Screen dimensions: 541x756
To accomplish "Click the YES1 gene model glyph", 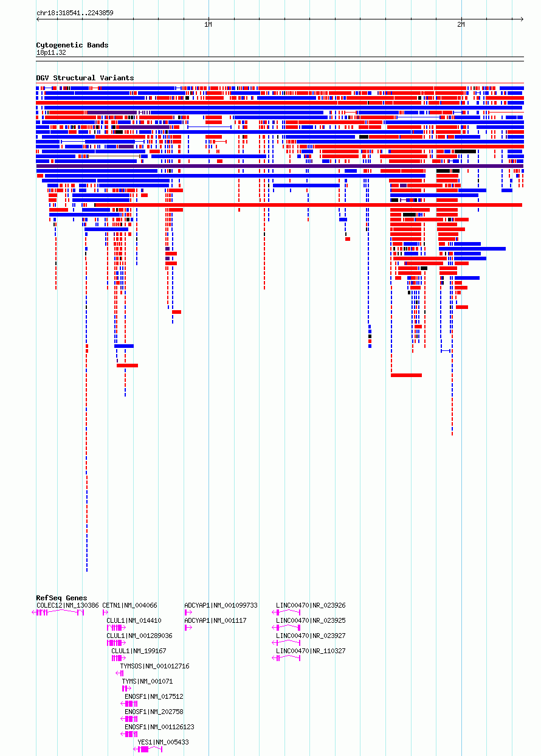I will 148,749.
